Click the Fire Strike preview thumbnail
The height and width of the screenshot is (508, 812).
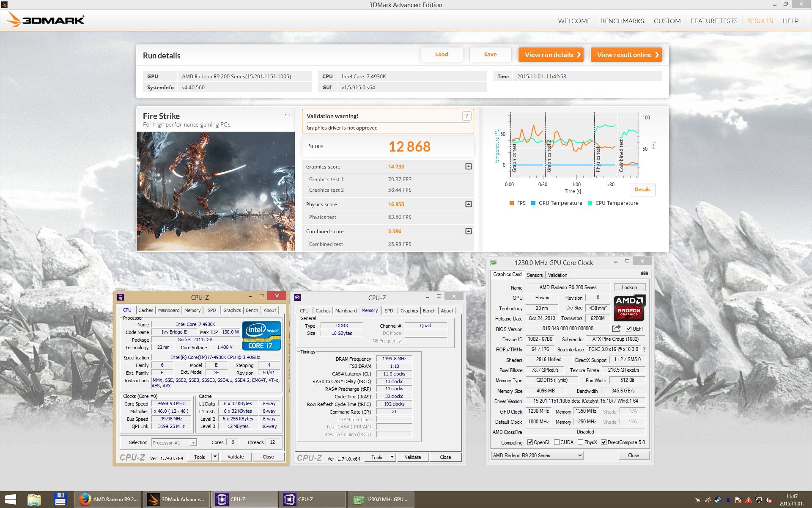coord(216,191)
